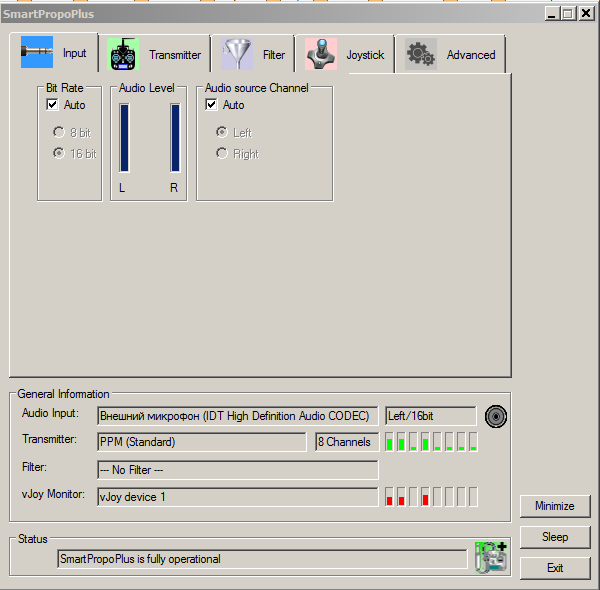Select the Right channel radio button
Viewport: 600px width, 590px height.
pyautogui.click(x=222, y=154)
